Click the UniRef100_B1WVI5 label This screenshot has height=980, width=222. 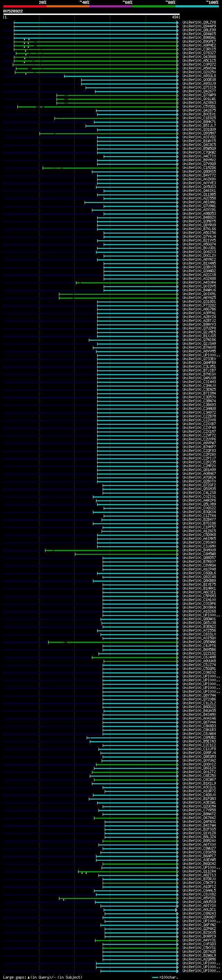(199, 141)
